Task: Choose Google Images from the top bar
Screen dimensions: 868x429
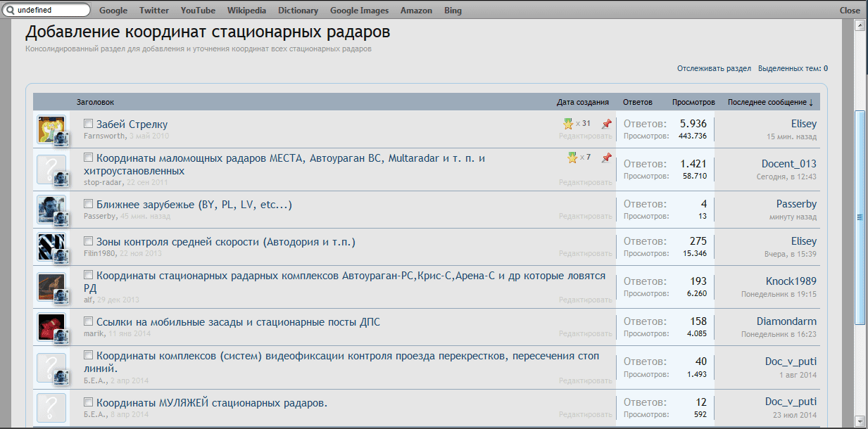Action: tap(359, 11)
